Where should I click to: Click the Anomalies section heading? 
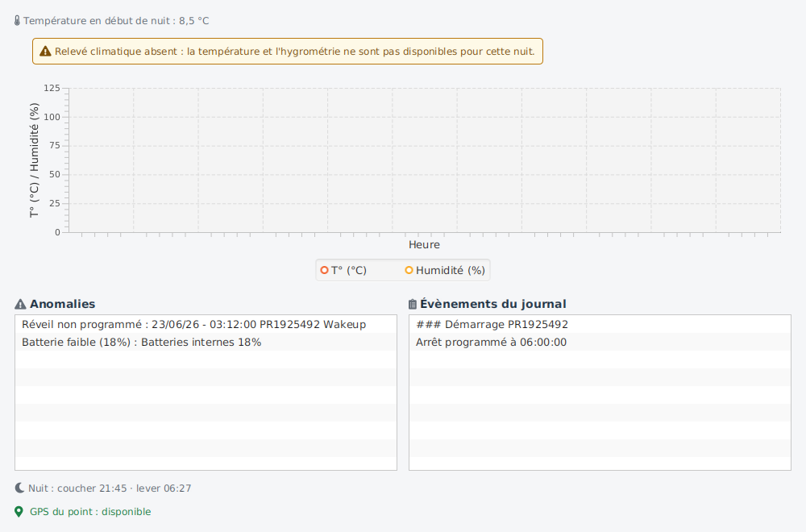tap(62, 305)
